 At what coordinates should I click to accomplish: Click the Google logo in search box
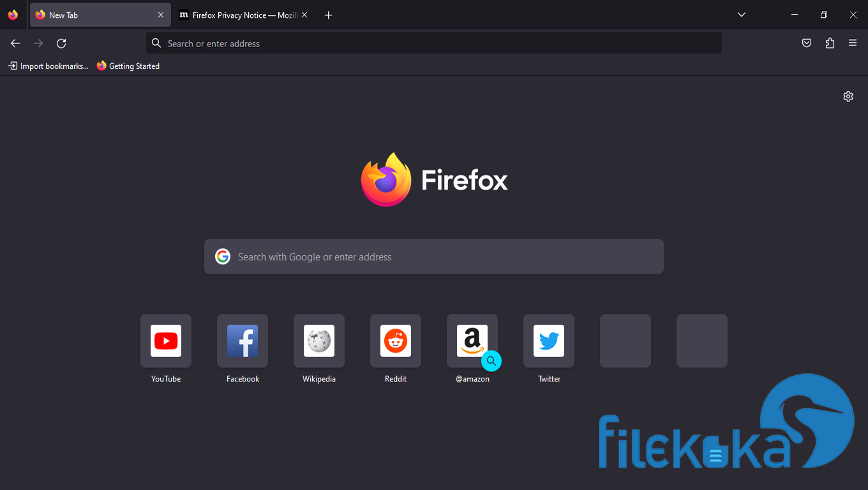coord(223,256)
